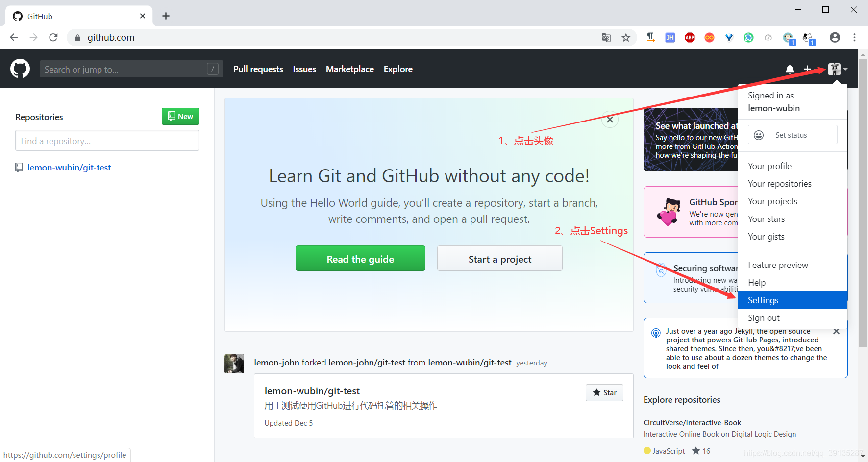868x462 pixels.
Task: Click the smiley icon in Set status
Action: (759, 135)
